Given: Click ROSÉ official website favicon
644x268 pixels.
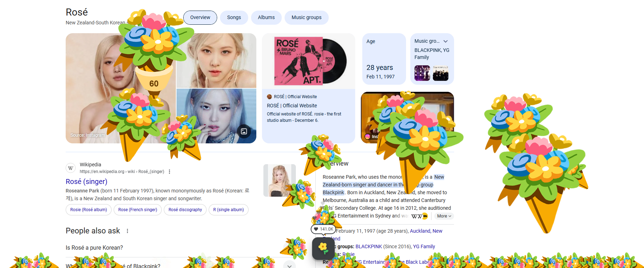Looking at the screenshot, I should pyautogui.click(x=269, y=97).
